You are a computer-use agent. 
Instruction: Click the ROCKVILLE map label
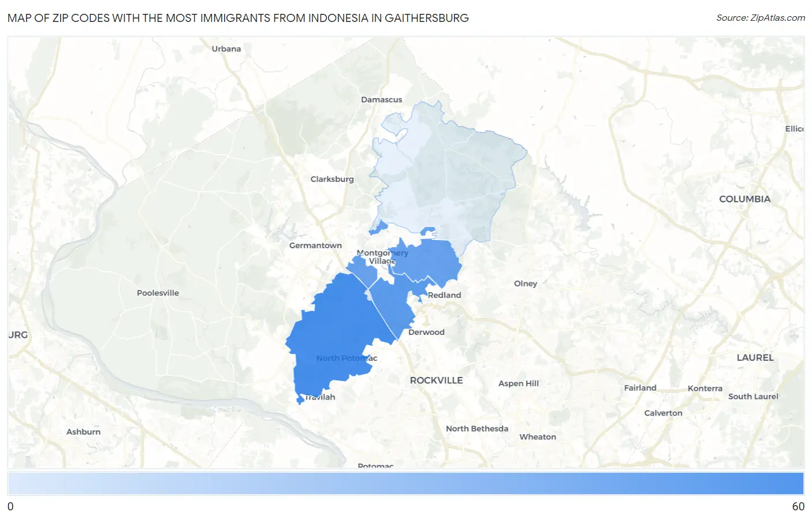[x=436, y=380]
